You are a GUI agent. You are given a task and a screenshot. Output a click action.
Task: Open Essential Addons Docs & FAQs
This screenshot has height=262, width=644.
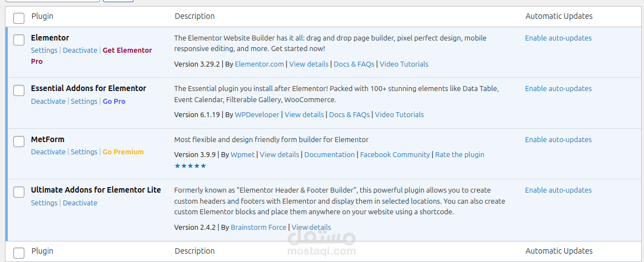point(350,115)
